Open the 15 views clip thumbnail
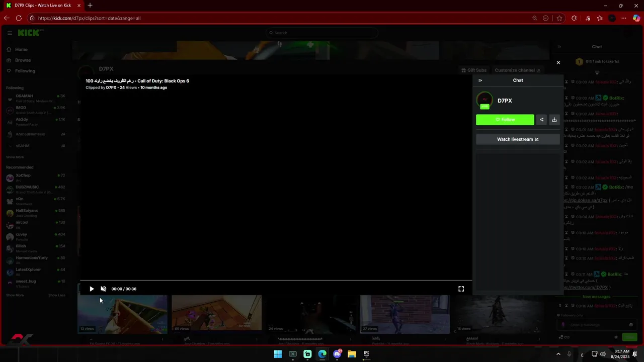 pyautogui.click(x=499, y=314)
